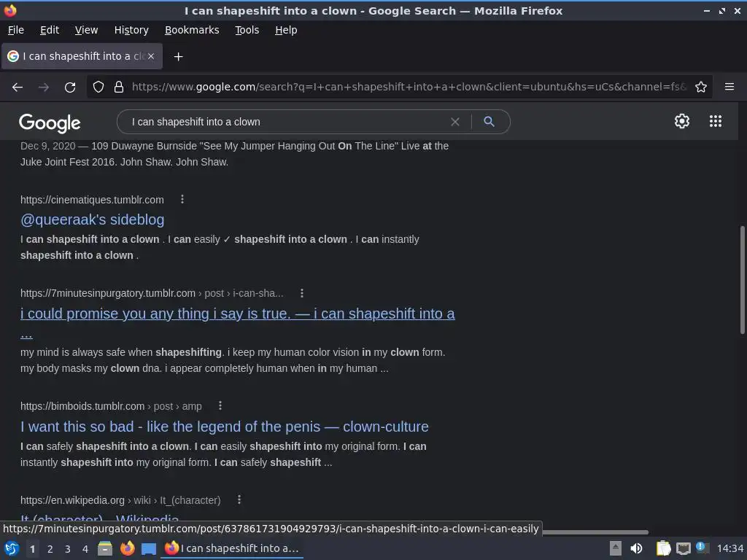747x560 pixels.
Task: Open 'I want this so bad' result
Action: 225,427
